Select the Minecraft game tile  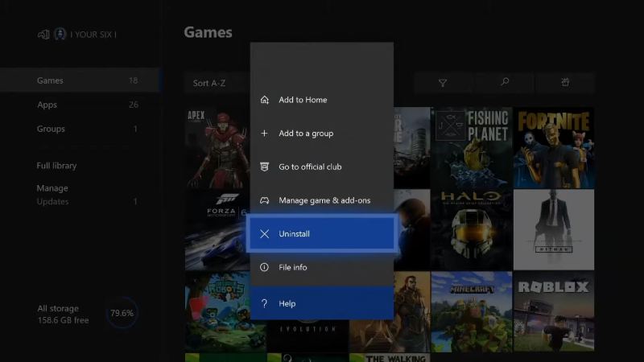click(472, 311)
